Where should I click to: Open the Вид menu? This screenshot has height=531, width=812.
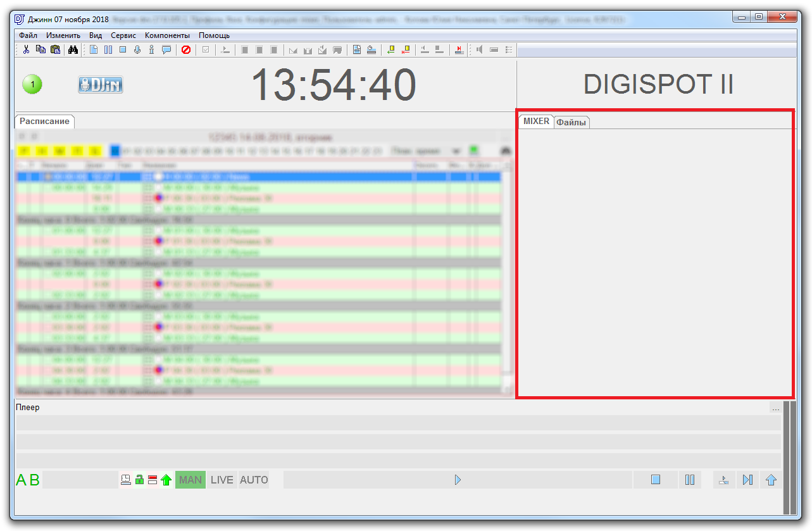[x=96, y=35]
